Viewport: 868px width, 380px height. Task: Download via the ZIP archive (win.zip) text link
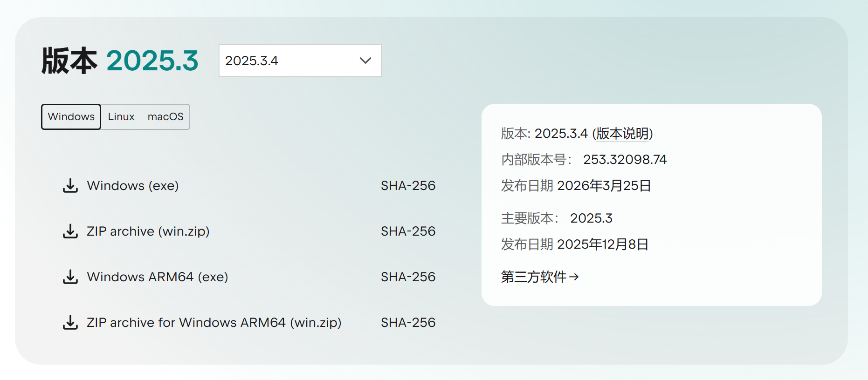(148, 231)
